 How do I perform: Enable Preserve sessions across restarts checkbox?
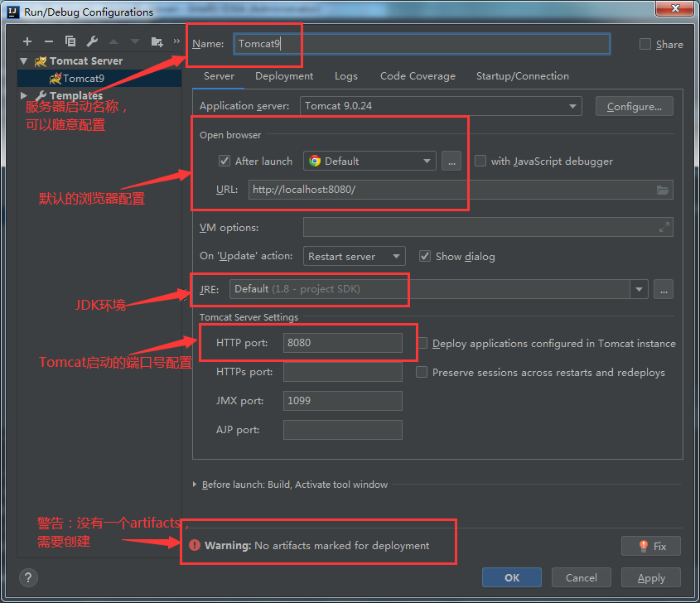point(422,372)
